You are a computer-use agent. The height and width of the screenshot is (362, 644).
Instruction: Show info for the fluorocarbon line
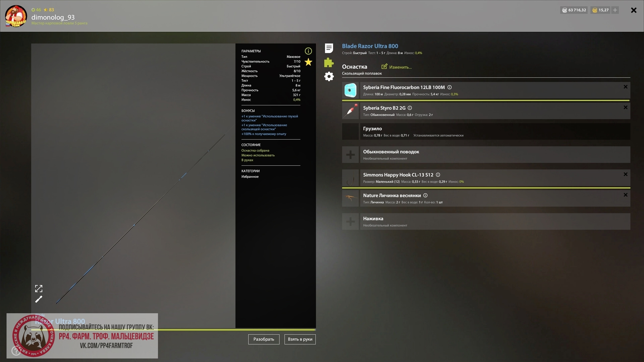coord(450,87)
